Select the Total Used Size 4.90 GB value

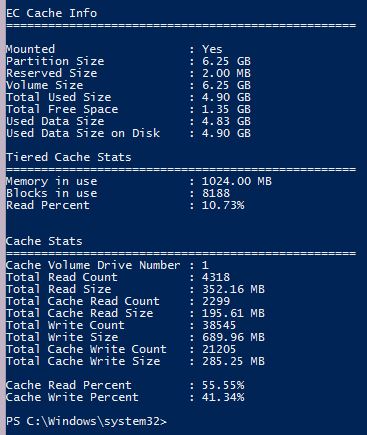[x=226, y=97]
